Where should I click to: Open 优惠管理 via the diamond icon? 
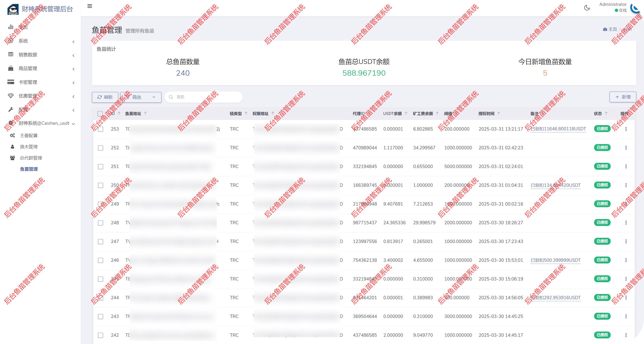tap(11, 96)
